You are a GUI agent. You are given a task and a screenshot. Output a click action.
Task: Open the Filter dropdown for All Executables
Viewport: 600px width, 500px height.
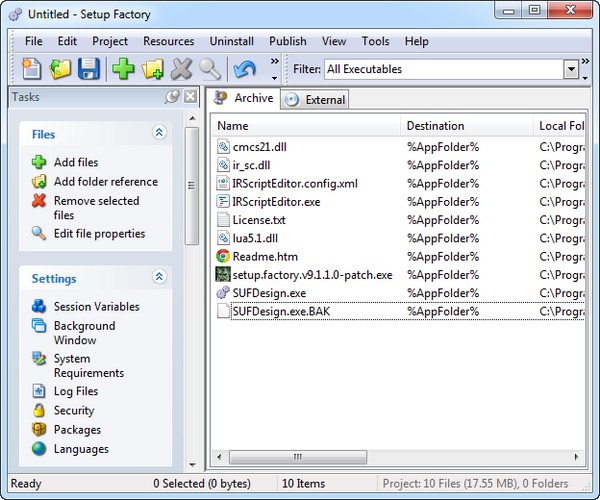pyautogui.click(x=571, y=69)
